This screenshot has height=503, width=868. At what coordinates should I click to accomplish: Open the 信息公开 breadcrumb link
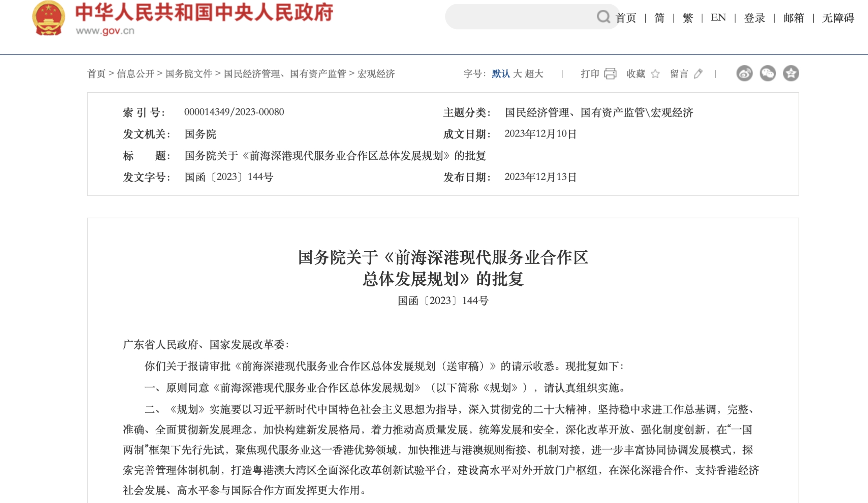[x=136, y=74]
